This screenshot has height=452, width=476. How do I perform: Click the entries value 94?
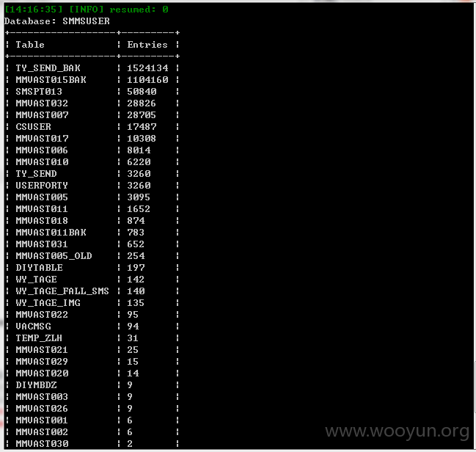[x=133, y=327]
